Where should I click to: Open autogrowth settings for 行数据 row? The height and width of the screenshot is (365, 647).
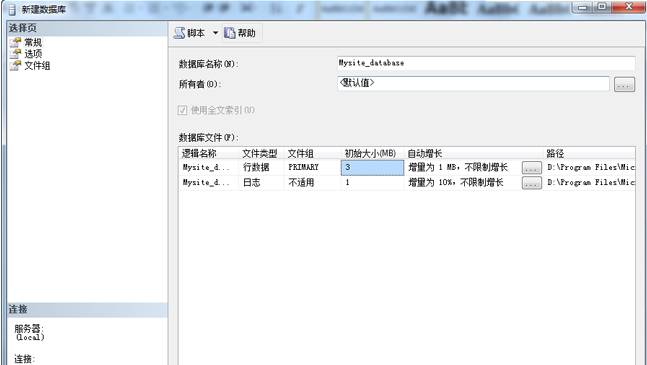[x=532, y=167]
